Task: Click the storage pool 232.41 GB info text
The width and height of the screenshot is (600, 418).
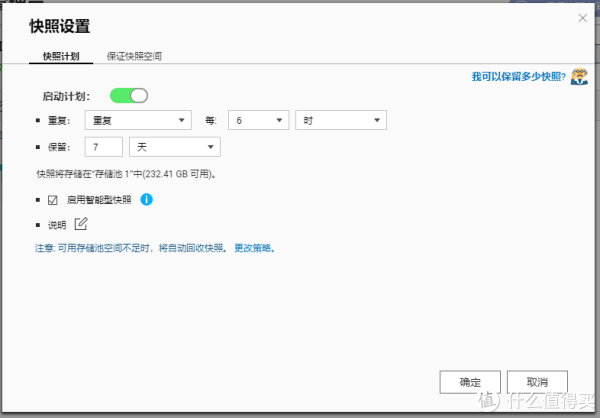Action: (127, 173)
